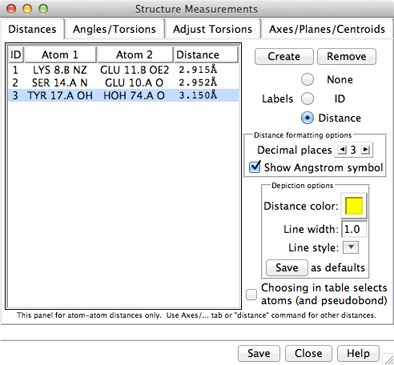Increase decimal places with right arrow
This screenshot has width=394, height=365.
[365, 150]
